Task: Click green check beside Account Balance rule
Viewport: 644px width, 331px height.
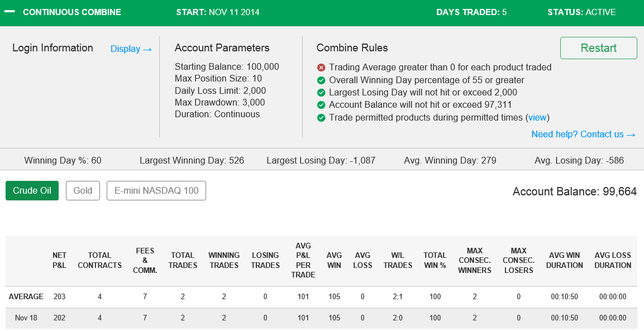Action: (x=321, y=105)
